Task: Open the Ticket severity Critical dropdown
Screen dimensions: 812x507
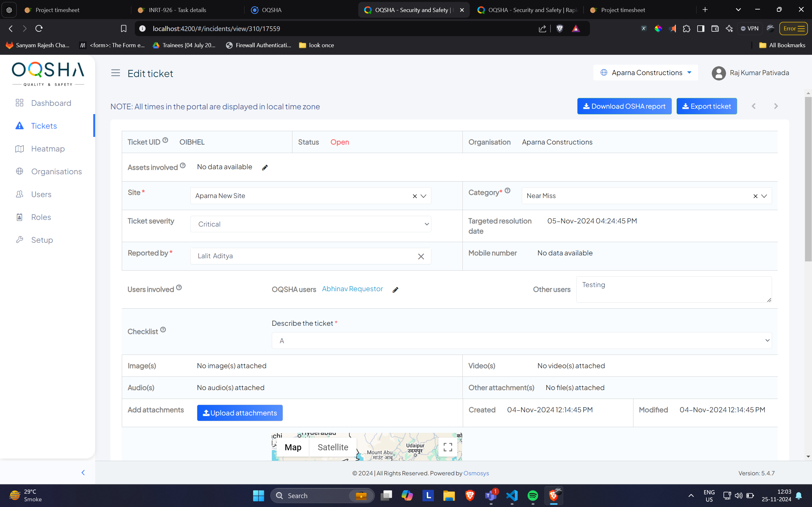Action: click(311, 224)
